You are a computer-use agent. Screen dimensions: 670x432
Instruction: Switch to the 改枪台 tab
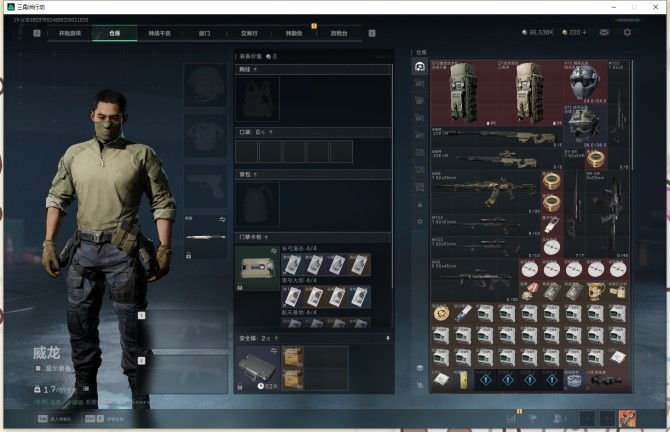tap(339, 33)
